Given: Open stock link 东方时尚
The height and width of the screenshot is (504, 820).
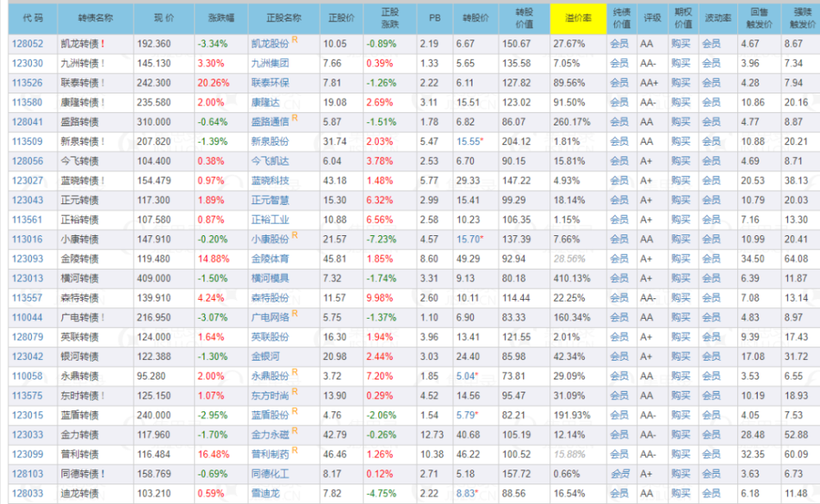Looking at the screenshot, I should click(270, 396).
